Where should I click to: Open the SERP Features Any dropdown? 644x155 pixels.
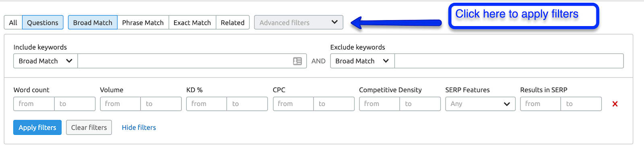[x=480, y=104]
